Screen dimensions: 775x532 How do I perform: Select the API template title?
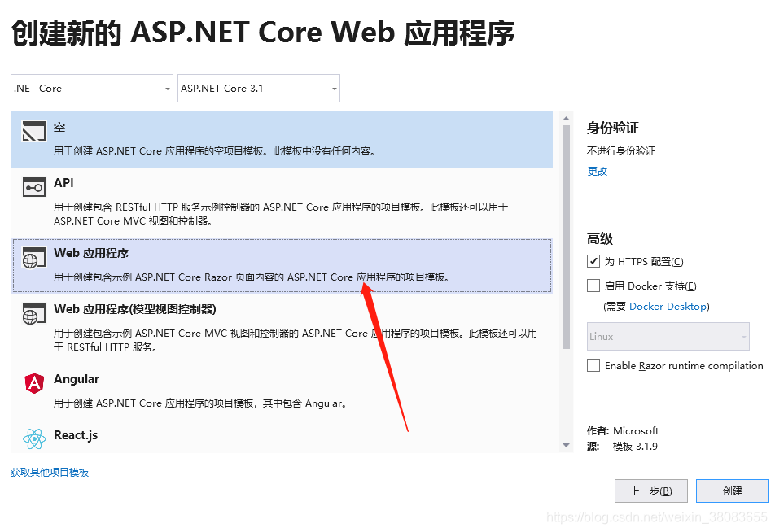click(x=63, y=183)
